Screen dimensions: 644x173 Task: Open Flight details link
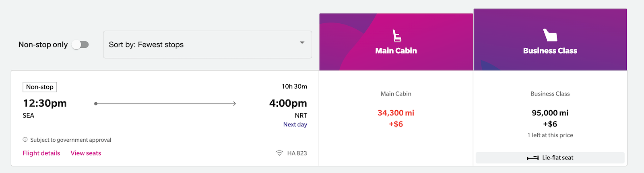click(41, 153)
